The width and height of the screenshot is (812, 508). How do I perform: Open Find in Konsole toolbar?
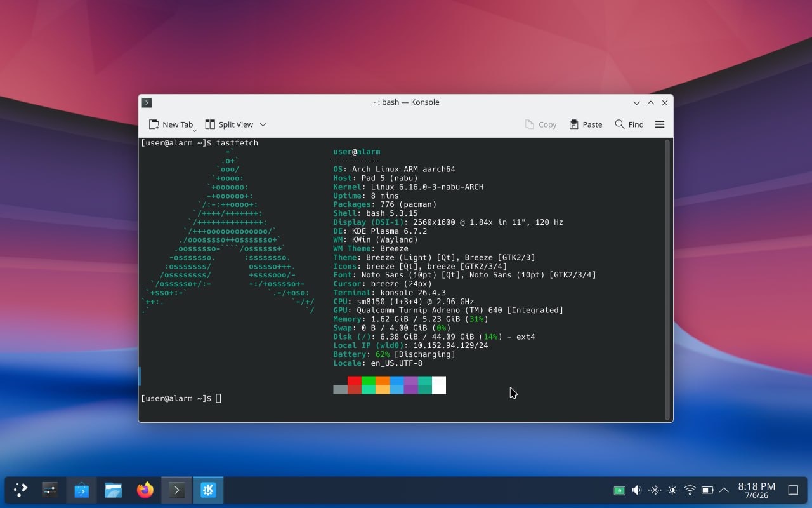click(629, 124)
